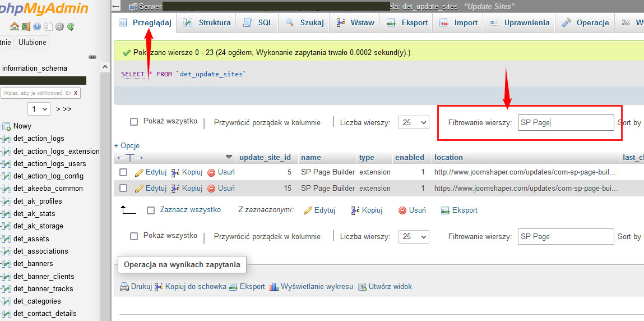The image size is (644, 321).
Task: Check the top Pokaż wszystko checkbox
Action: [x=134, y=122]
